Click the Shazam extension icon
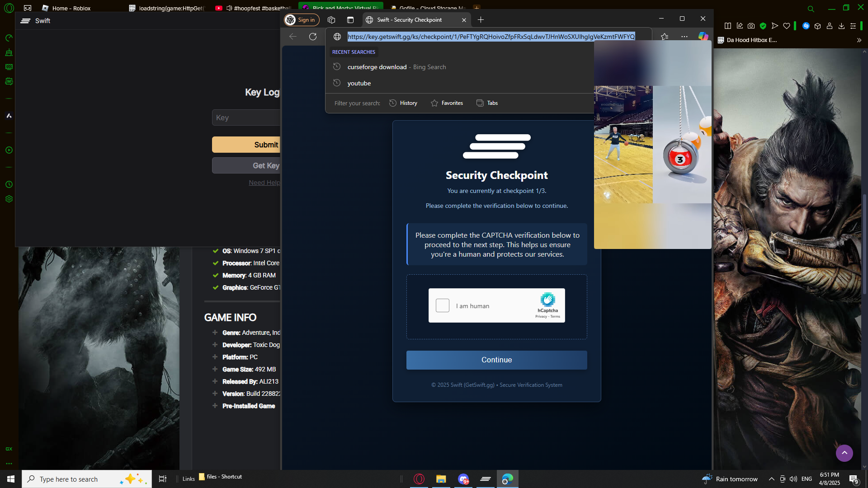Image resolution: width=868 pixels, height=488 pixels. pos(806,26)
